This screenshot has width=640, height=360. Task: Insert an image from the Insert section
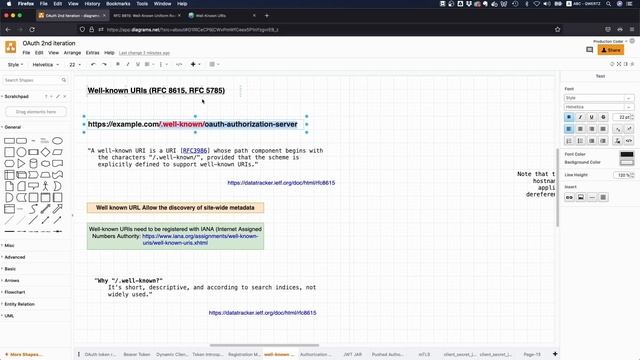[580, 197]
